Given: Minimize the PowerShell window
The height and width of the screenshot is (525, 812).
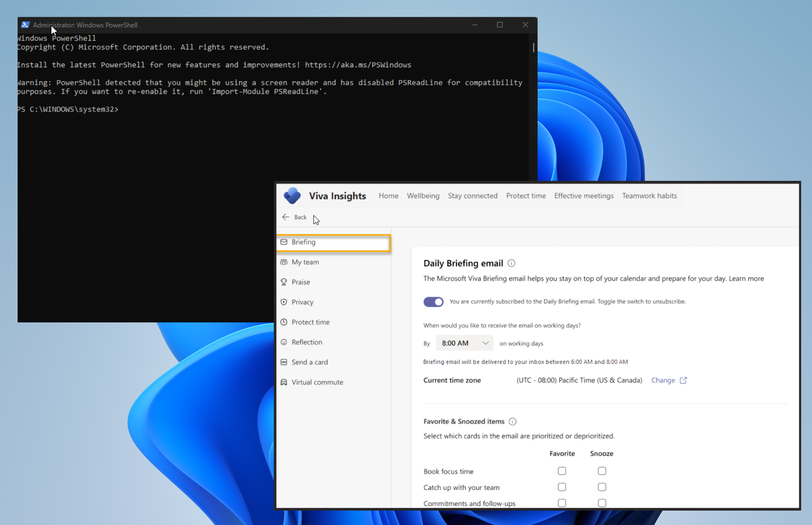Looking at the screenshot, I should click(475, 25).
